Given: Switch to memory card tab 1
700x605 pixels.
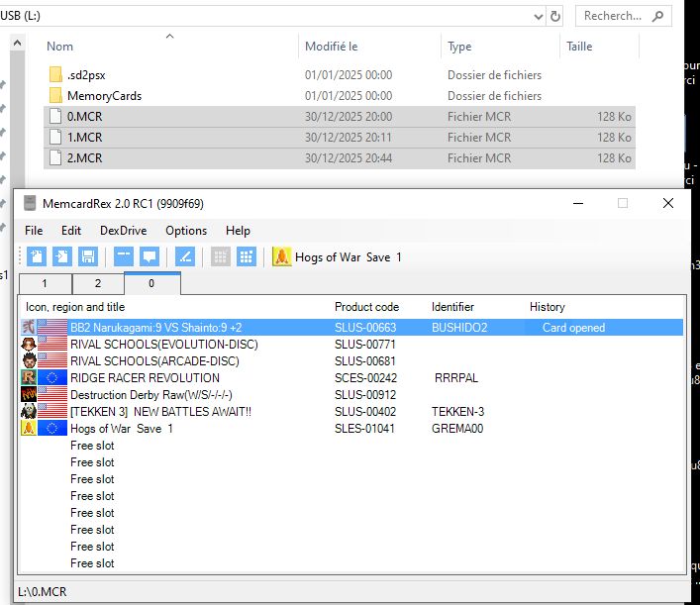Looking at the screenshot, I should 45,284.
